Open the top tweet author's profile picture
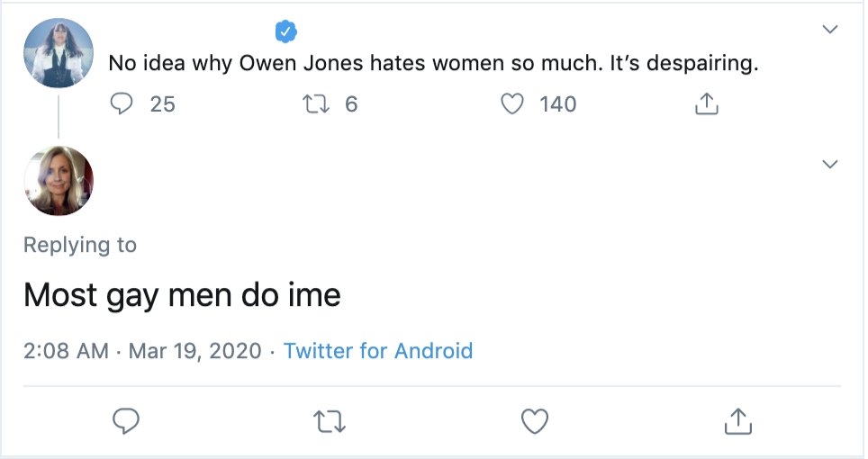The image size is (868, 459). 59,52
